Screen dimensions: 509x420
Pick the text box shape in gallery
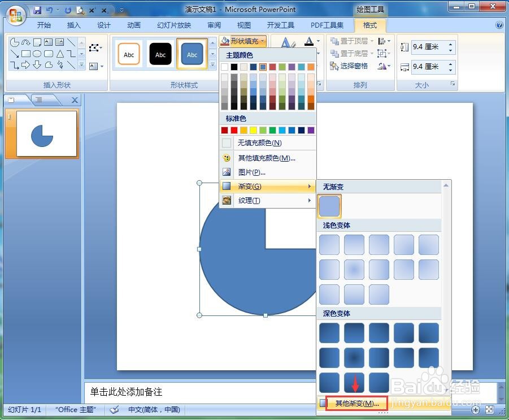48,42
